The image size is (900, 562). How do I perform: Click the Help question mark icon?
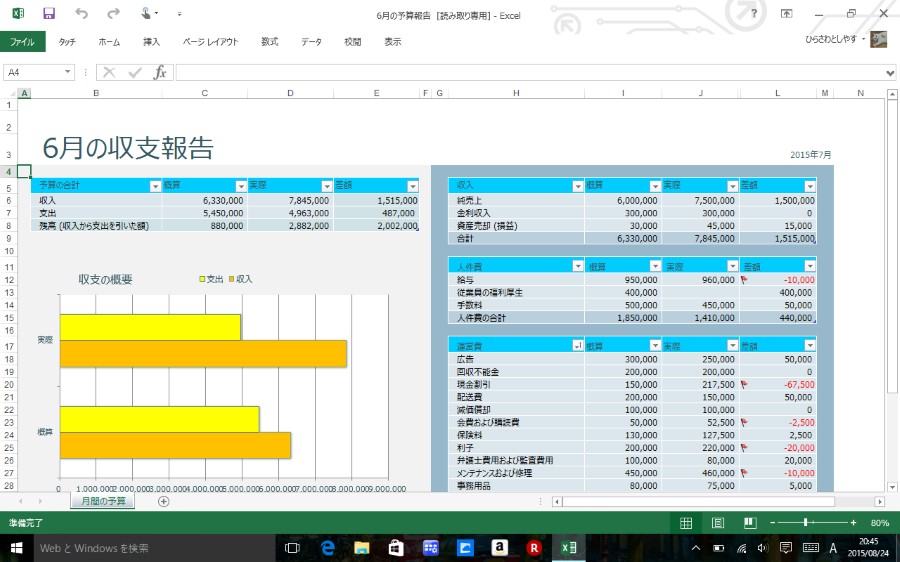click(753, 14)
